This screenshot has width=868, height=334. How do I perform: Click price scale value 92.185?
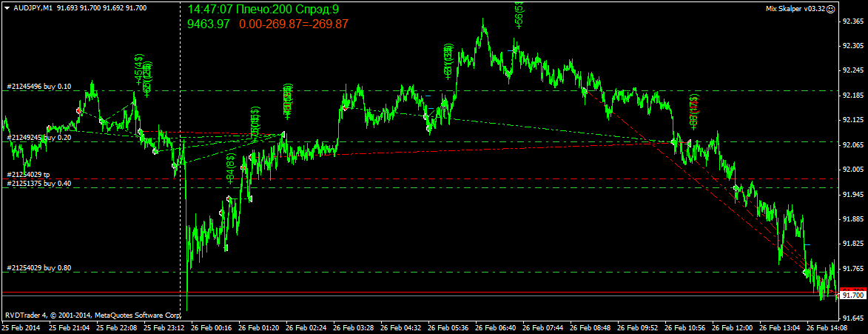click(x=852, y=96)
